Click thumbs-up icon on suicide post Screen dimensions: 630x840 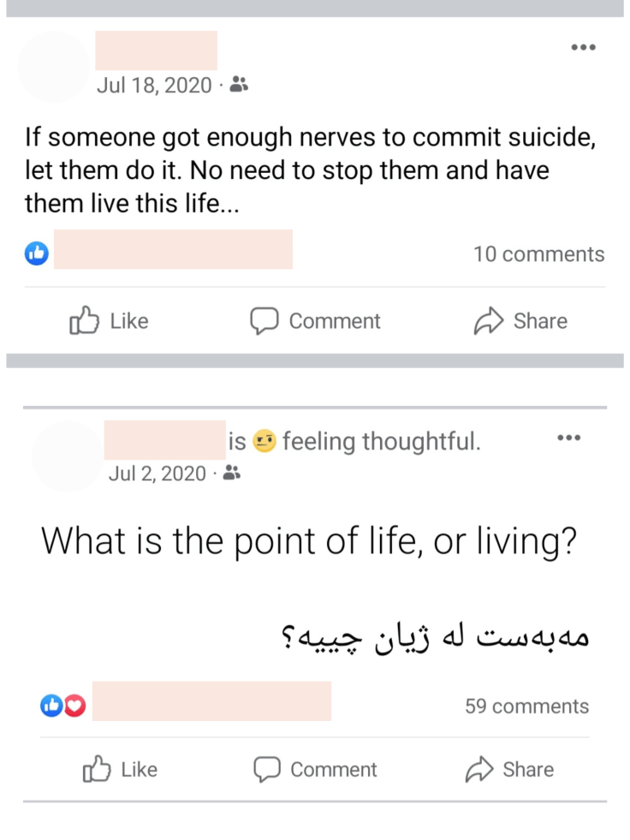[84, 321]
